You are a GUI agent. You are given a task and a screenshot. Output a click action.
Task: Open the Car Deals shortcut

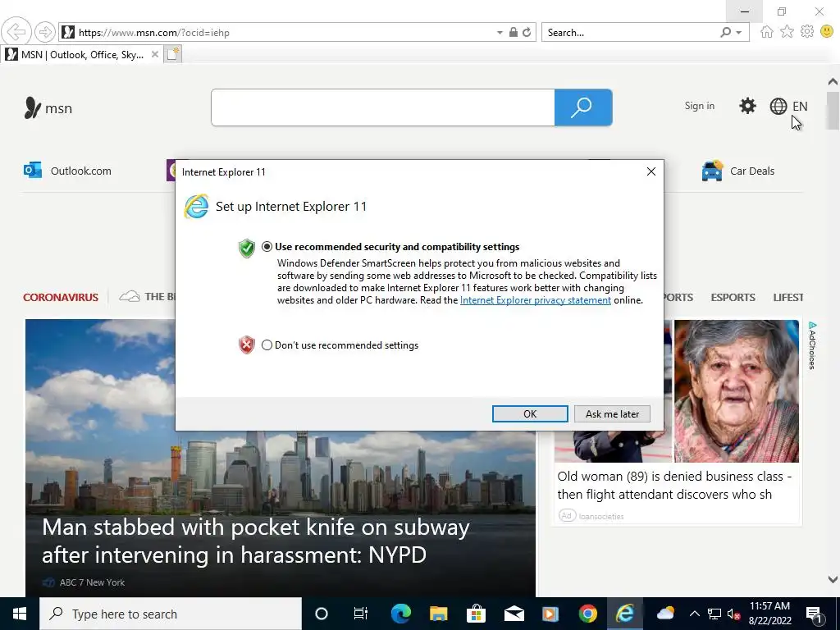pyautogui.click(x=738, y=171)
